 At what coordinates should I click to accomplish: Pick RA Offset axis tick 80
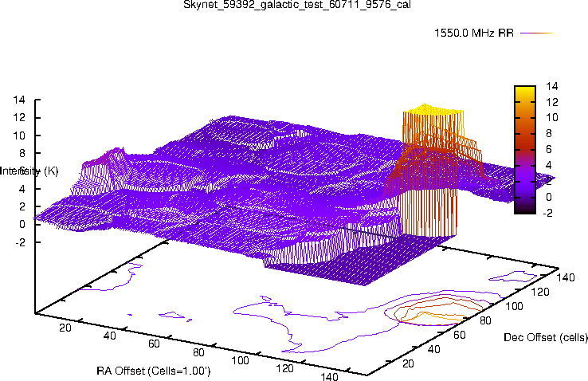tap(198, 352)
